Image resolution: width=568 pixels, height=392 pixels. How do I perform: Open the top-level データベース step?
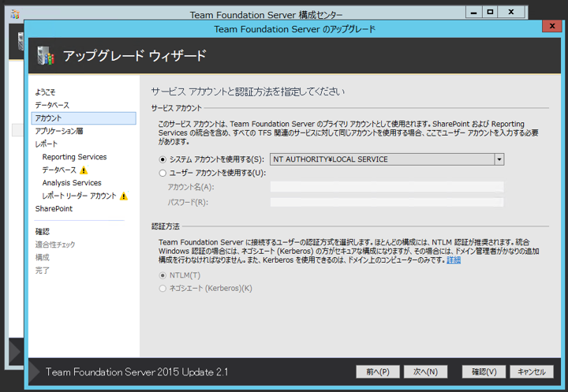click(x=52, y=105)
